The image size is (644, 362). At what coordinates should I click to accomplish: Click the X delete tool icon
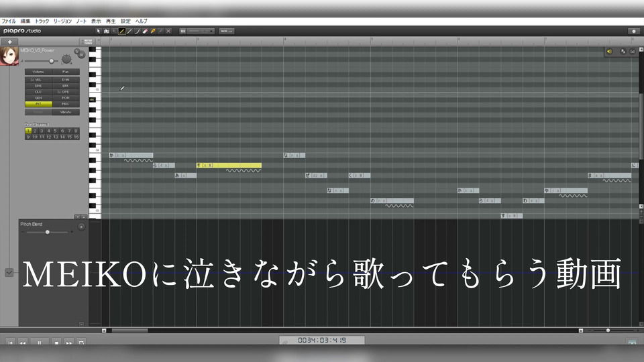tap(168, 32)
